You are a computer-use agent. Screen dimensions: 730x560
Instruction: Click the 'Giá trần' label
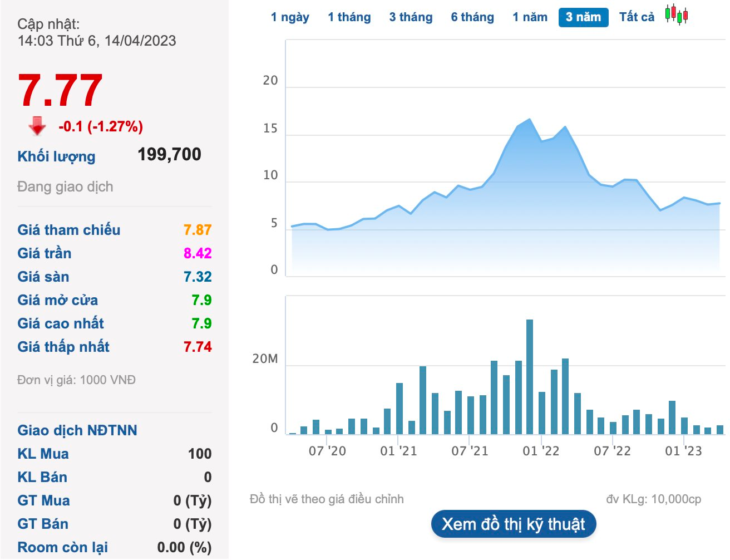click(x=45, y=253)
